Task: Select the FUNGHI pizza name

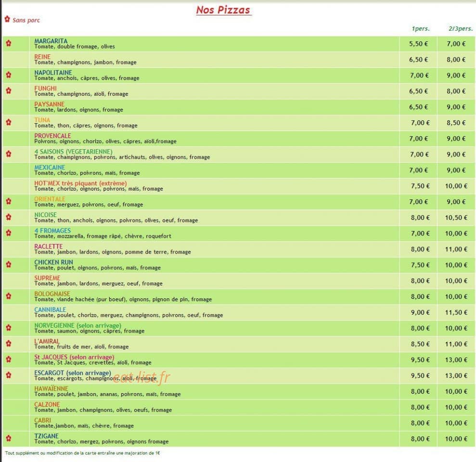Action: [x=45, y=88]
